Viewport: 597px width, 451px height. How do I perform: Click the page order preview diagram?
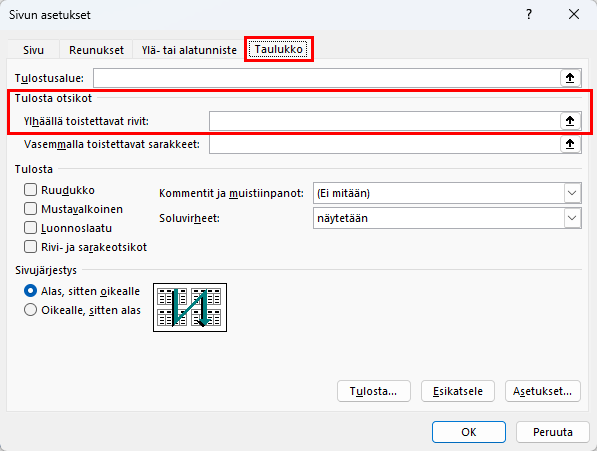point(190,307)
